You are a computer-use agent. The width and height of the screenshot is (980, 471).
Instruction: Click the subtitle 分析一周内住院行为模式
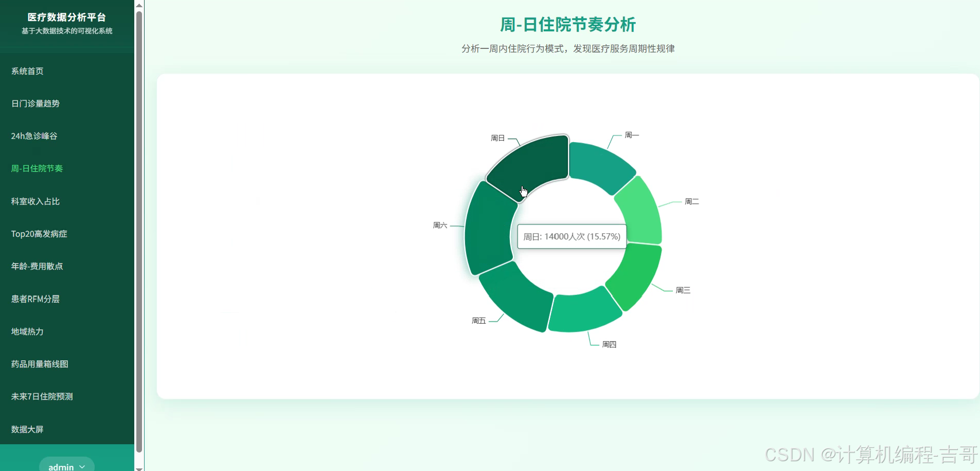coord(568,48)
